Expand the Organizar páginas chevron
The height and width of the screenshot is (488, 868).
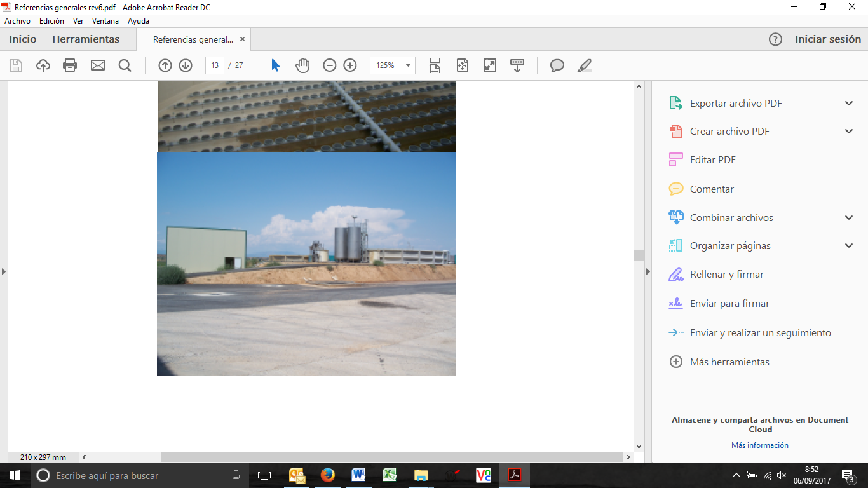point(849,246)
